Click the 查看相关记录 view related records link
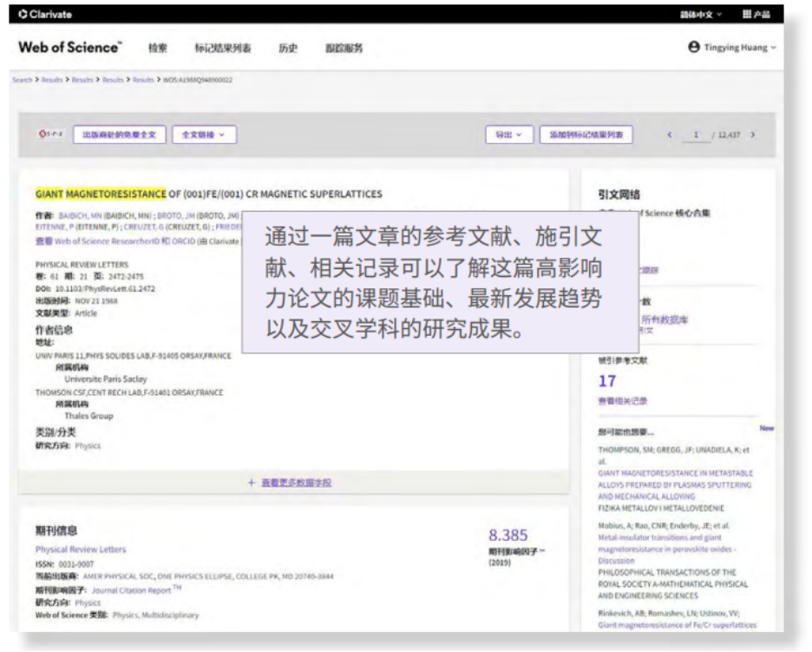 click(623, 401)
